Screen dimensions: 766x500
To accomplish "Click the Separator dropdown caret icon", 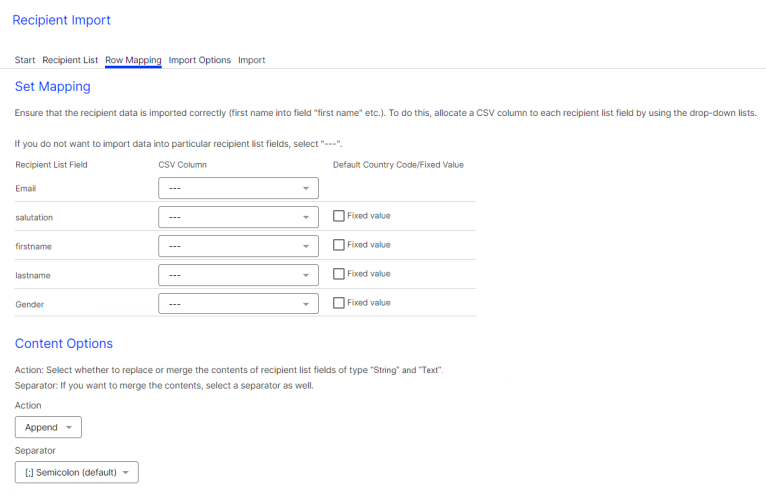I will click(126, 473).
